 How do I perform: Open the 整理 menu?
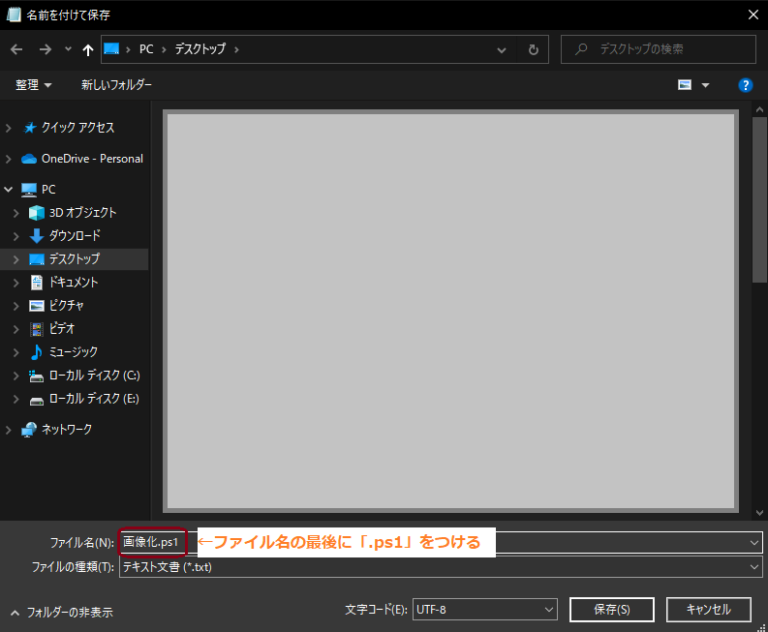(33, 85)
